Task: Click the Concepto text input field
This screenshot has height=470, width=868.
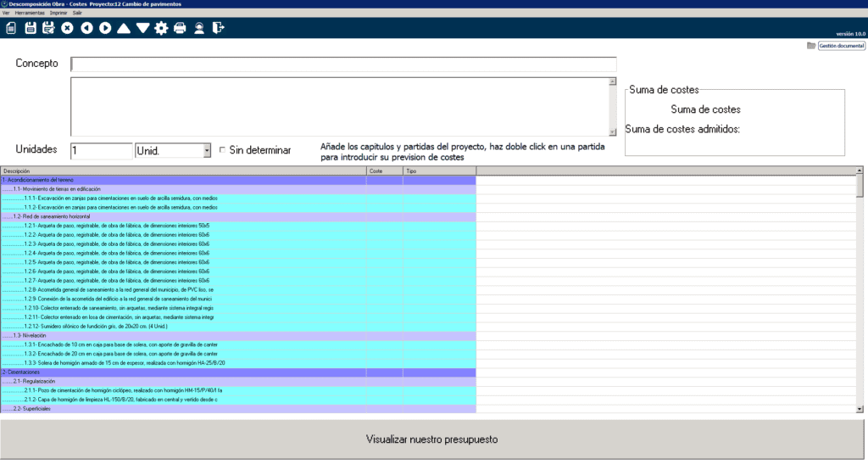Action: point(343,64)
